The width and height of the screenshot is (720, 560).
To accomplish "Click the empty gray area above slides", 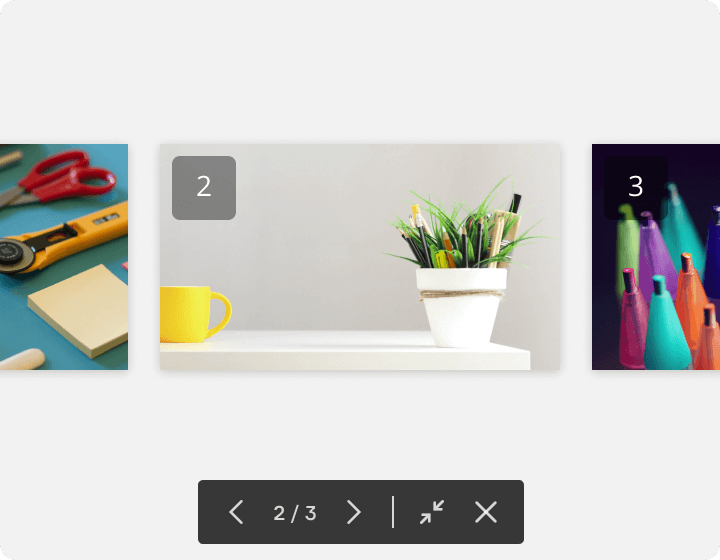I will [x=360, y=69].
